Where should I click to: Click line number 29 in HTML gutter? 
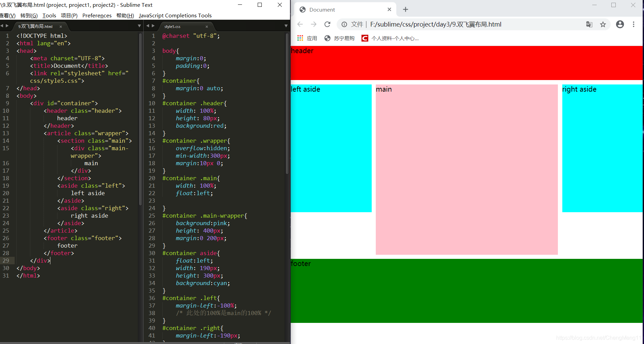click(x=6, y=261)
